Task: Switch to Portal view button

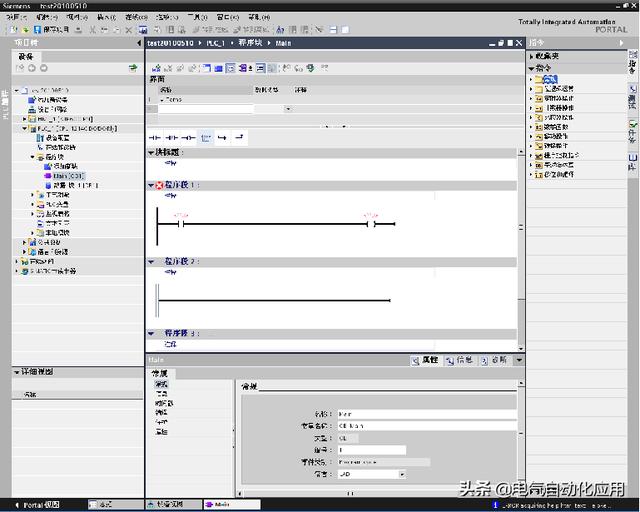Action: [x=38, y=505]
